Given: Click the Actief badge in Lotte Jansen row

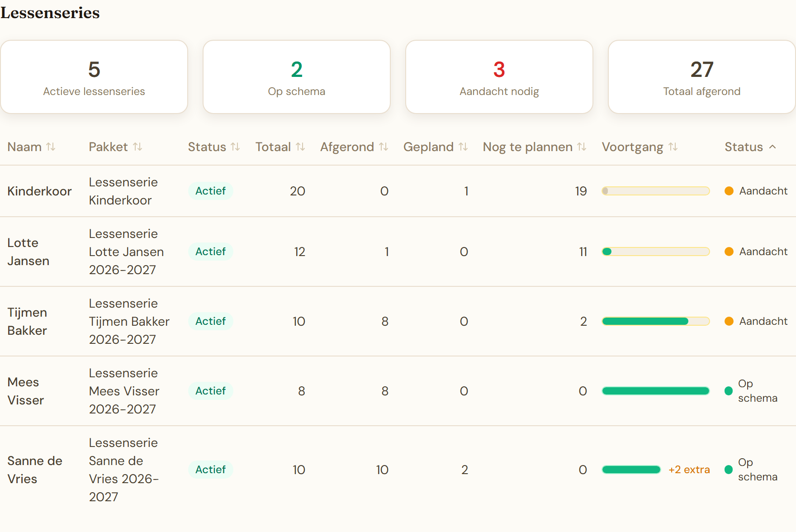Looking at the screenshot, I should [x=211, y=252].
